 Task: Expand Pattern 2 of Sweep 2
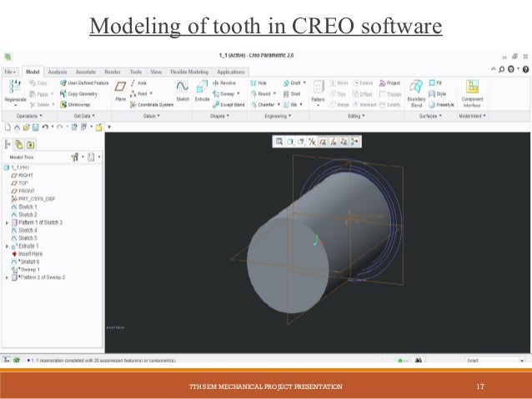7,277
